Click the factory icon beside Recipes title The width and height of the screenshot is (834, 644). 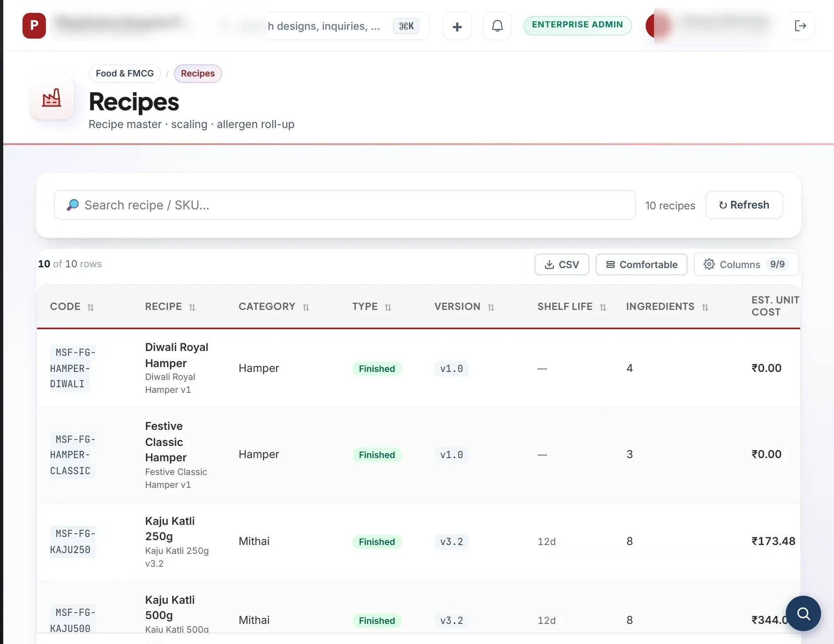pyautogui.click(x=51, y=98)
